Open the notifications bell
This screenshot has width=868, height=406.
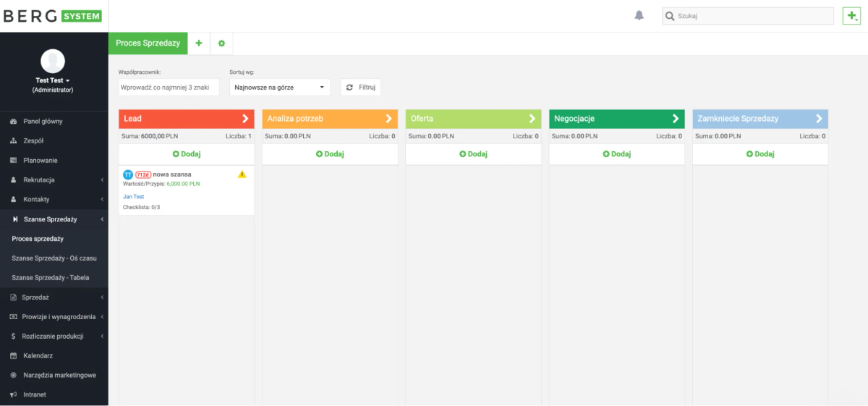[x=639, y=16]
